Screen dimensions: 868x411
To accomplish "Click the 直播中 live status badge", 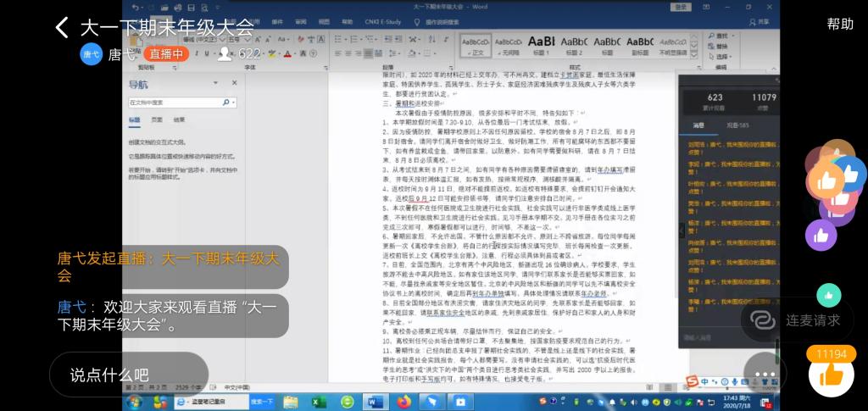I will point(166,54).
